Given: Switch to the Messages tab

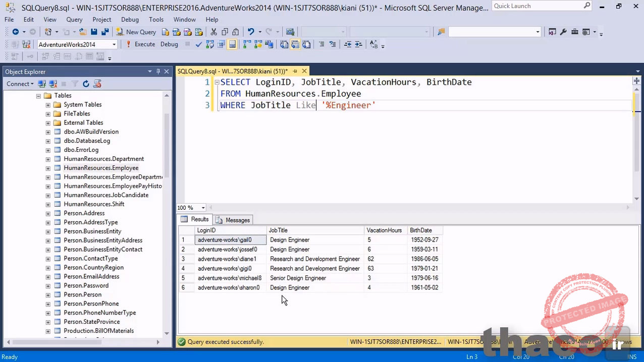Looking at the screenshot, I should [233, 220].
